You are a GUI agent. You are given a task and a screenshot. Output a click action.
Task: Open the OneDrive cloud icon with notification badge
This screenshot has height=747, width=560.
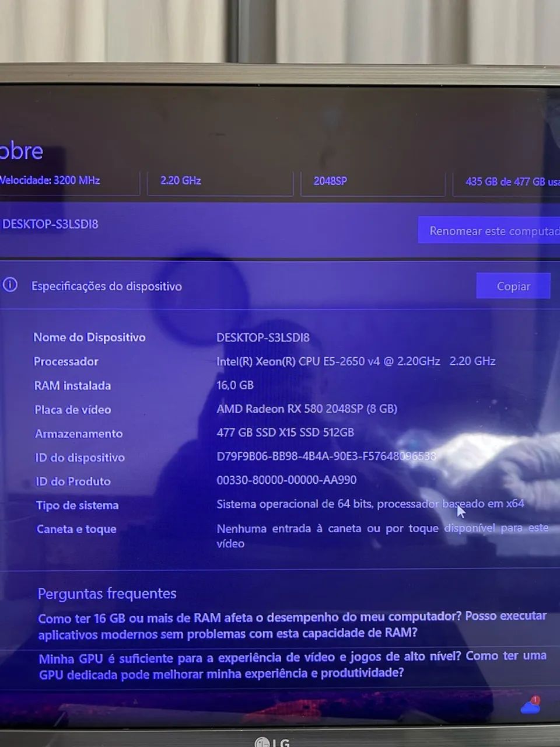coord(530,706)
